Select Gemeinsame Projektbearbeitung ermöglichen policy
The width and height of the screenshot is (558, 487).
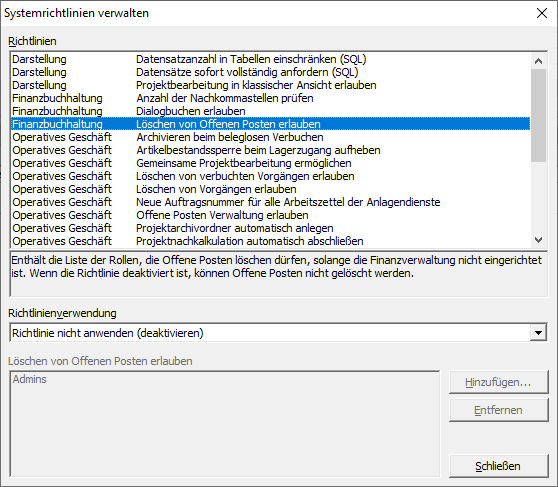270,163
